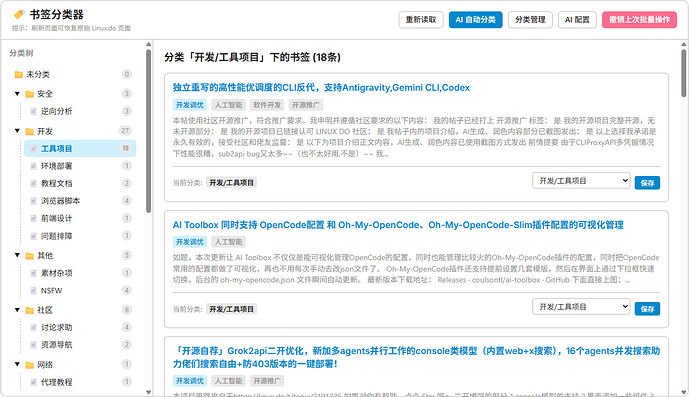
Task: Click the 安全 folder icon
Action: point(29,94)
